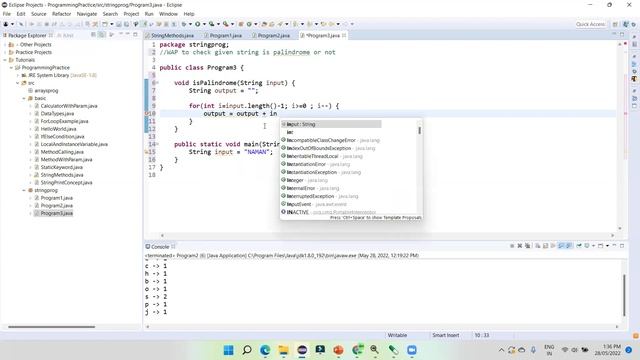Open the Debug button dropdown arrow
Viewport: 640px width, 360px height.
[190, 24]
